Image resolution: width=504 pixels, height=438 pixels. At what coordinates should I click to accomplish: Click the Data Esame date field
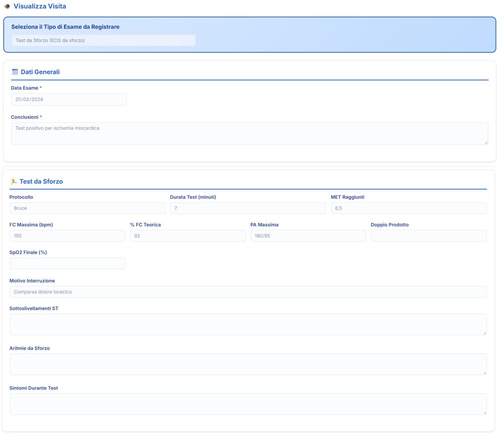(x=69, y=100)
